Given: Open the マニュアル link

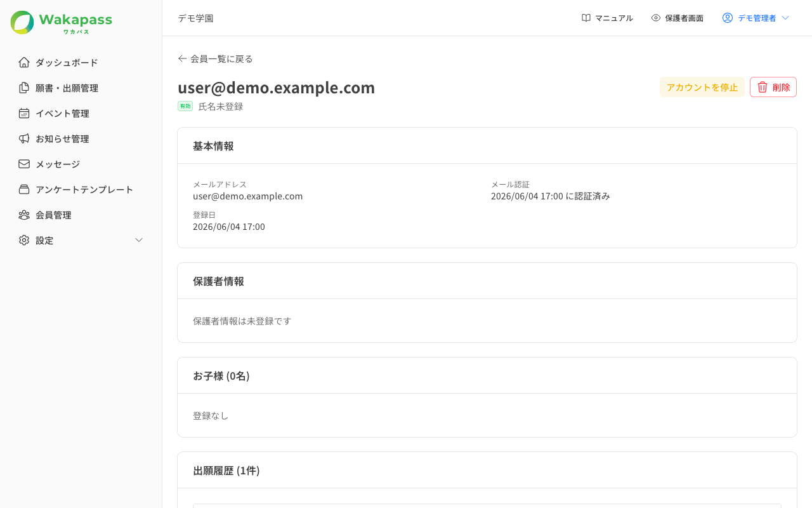Looking at the screenshot, I should coord(614,18).
